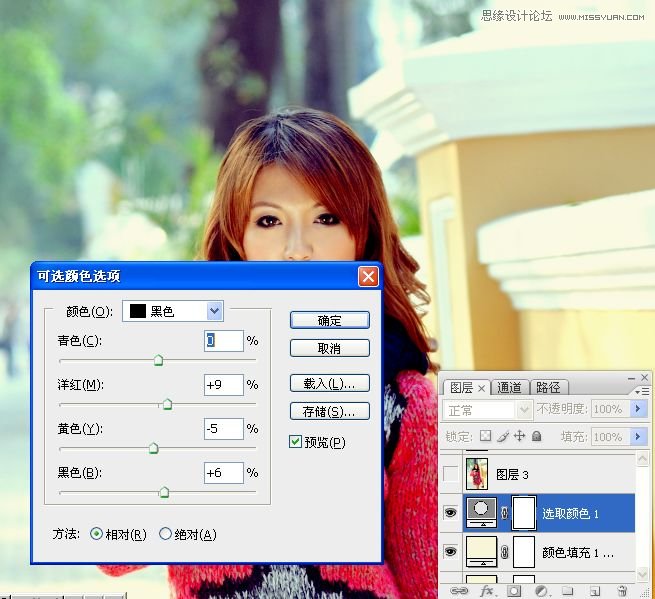Select the 选取颜色 1 adjustment icon thumbnail

click(x=482, y=513)
